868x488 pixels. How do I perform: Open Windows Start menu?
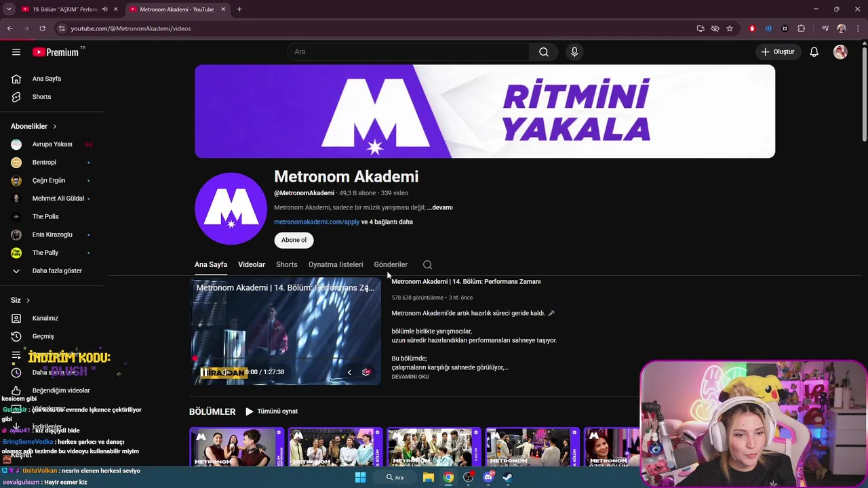point(361,477)
